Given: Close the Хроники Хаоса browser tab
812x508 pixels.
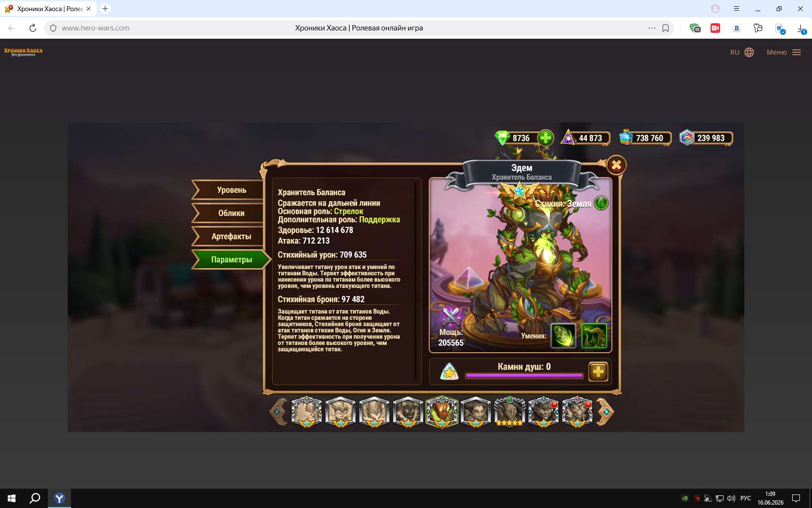Looking at the screenshot, I should click(x=88, y=9).
